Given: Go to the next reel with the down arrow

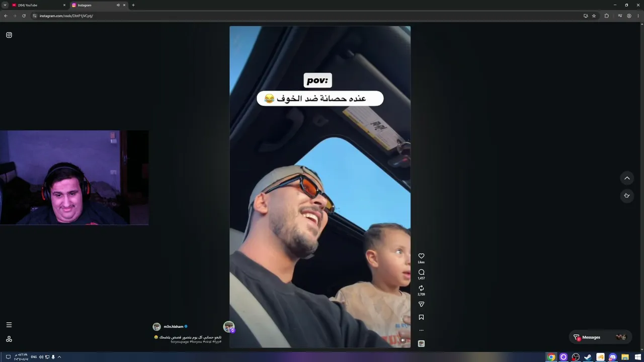Looking at the screenshot, I should coord(627,196).
